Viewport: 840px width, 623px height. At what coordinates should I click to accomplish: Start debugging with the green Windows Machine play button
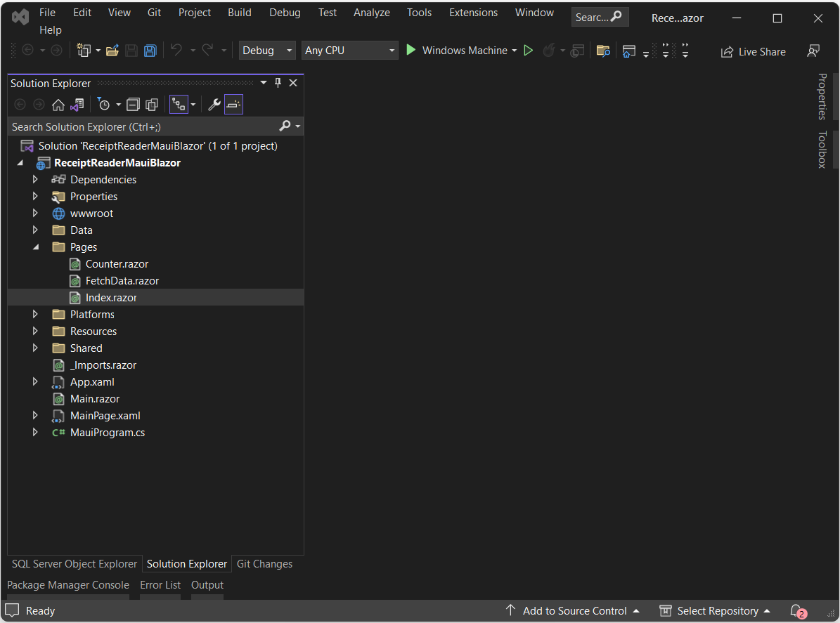click(x=411, y=50)
